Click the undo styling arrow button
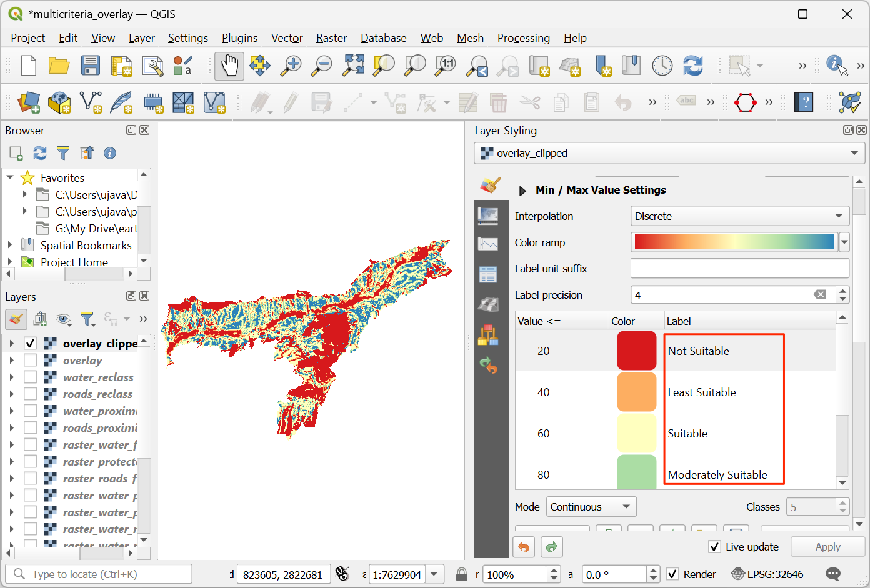The height and width of the screenshot is (588, 870). [x=524, y=547]
